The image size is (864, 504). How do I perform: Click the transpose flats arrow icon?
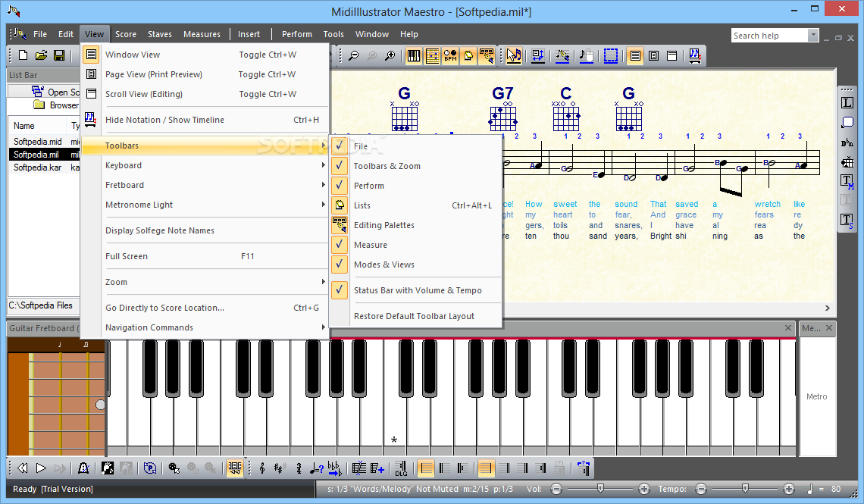click(334, 468)
